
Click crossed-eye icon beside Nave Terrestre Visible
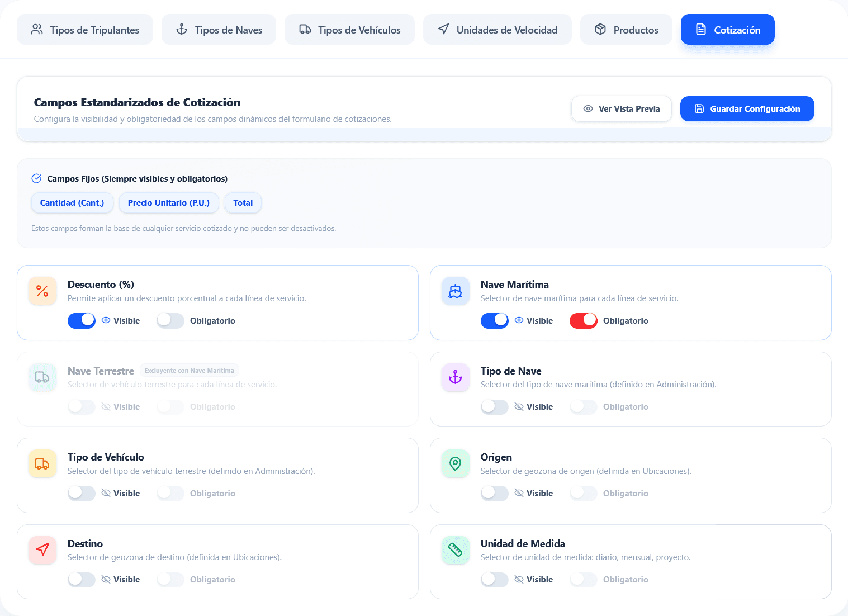coord(106,407)
